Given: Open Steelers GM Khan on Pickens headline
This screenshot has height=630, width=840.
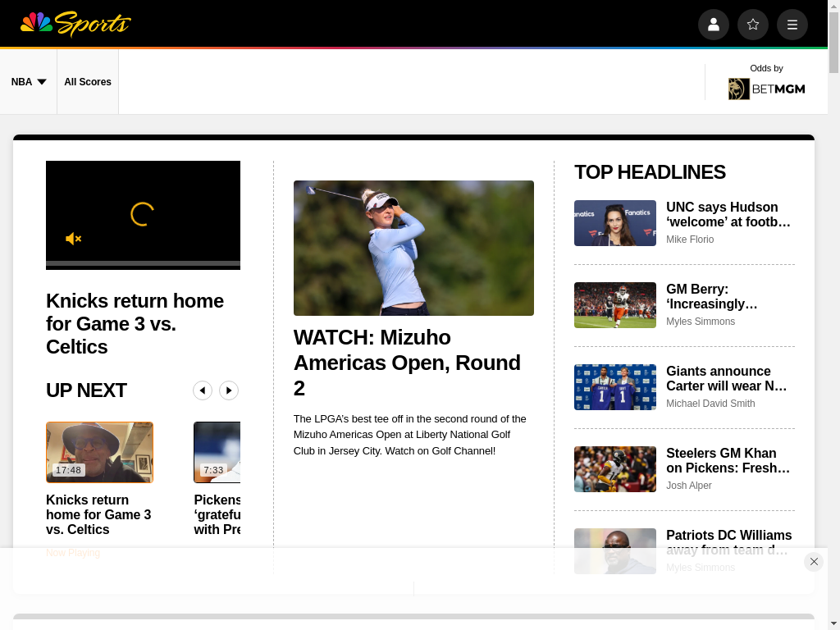Looking at the screenshot, I should [x=728, y=460].
